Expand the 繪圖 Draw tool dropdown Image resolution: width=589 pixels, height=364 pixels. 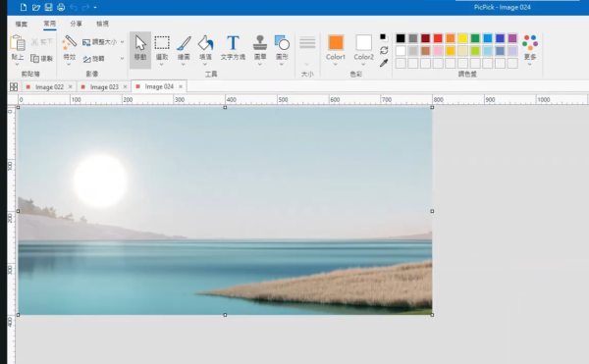pyautogui.click(x=184, y=65)
